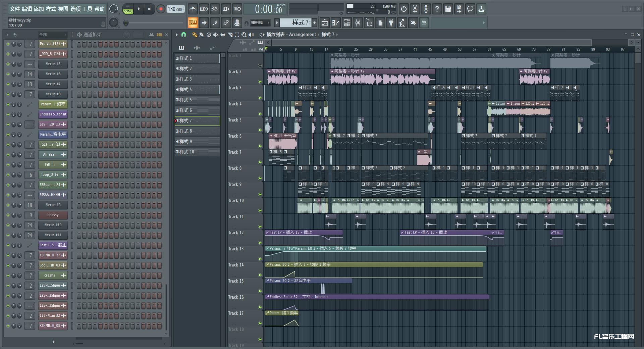Click the red record button
Image resolution: width=644 pixels, height=349 pixels.
tap(161, 9)
